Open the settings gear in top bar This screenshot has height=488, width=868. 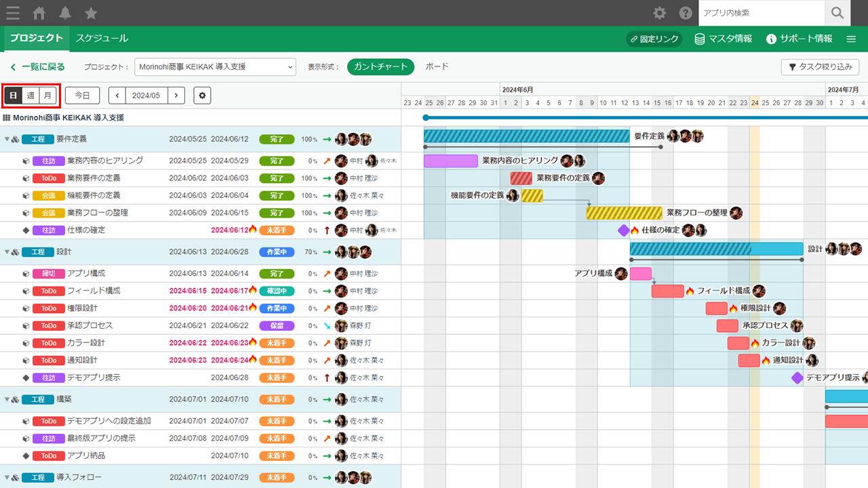click(659, 13)
